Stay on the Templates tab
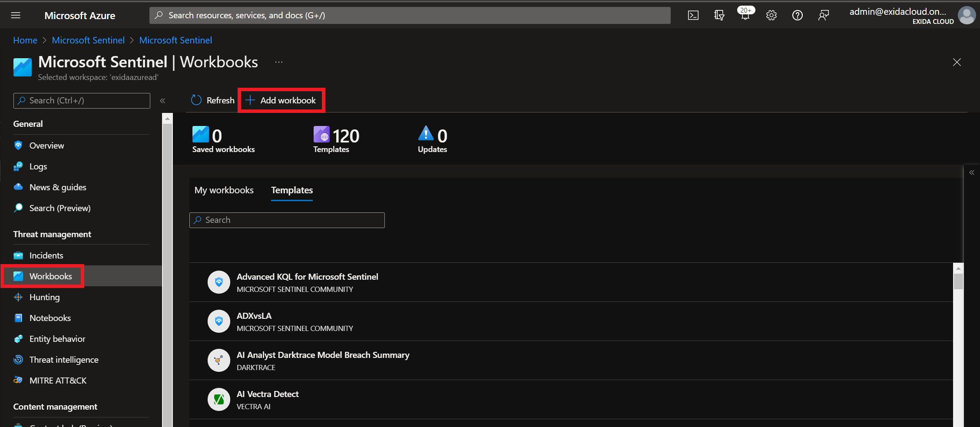This screenshot has height=427, width=980. 291,190
